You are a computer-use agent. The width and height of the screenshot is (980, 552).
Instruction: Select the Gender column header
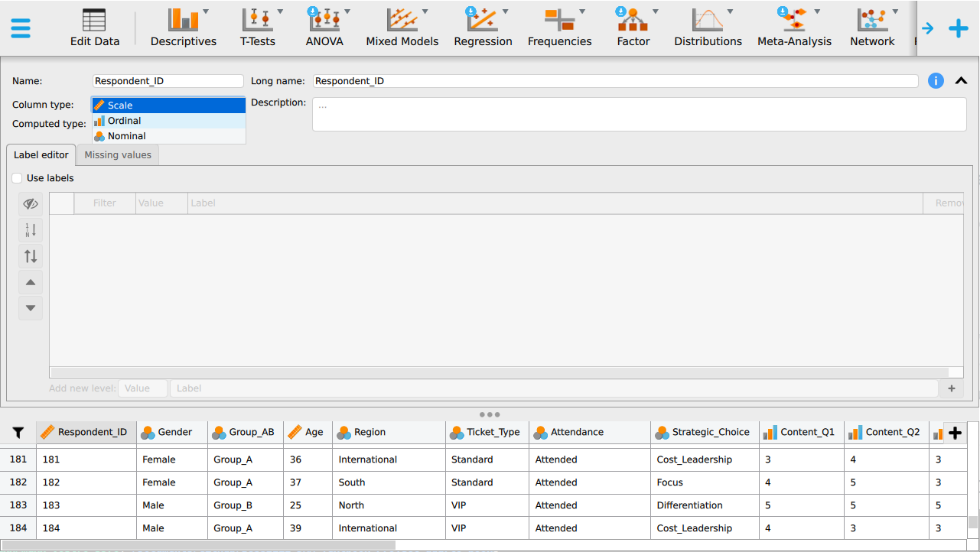tap(172, 433)
